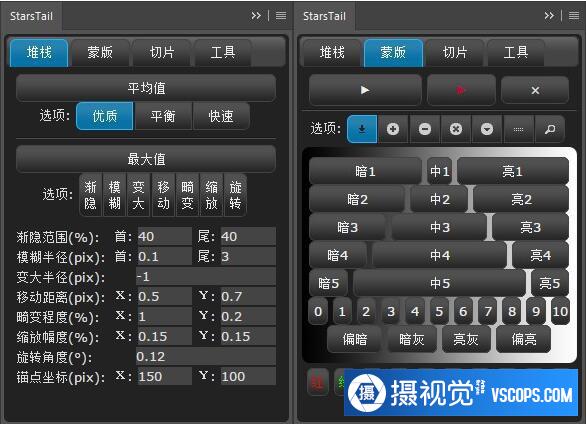This screenshot has height=424, width=586.
Task: Click the 暗1 mask button
Action: (365, 171)
